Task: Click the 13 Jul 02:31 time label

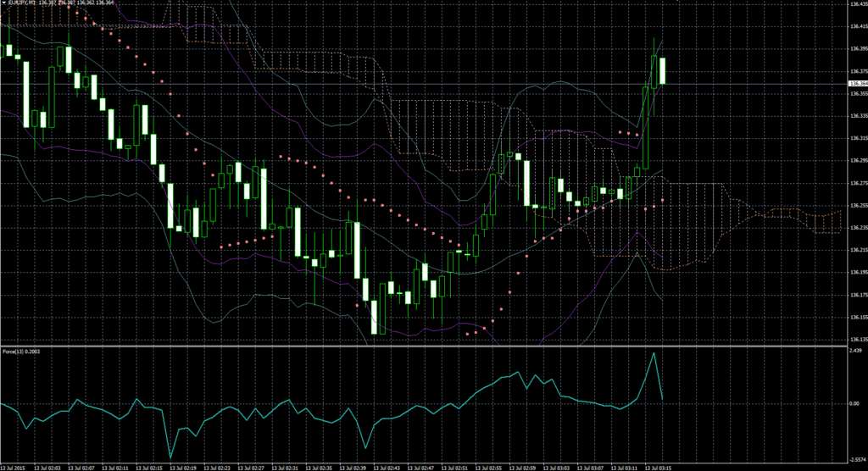Action: [x=285, y=468]
